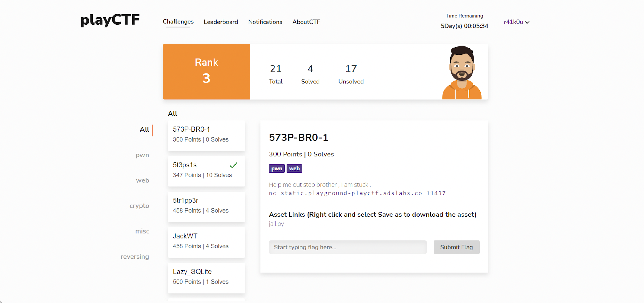Click the 'All' list heading above challenges
The height and width of the screenshot is (303, 644).
(172, 114)
